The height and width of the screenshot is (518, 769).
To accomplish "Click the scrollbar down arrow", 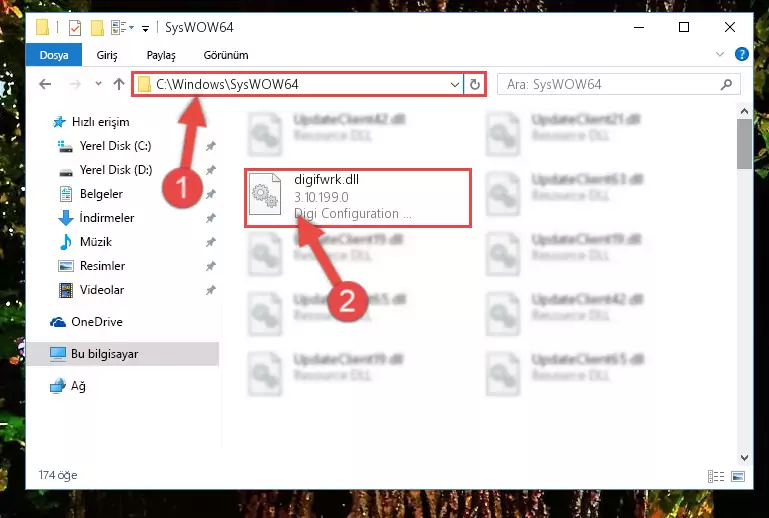I will point(744,458).
